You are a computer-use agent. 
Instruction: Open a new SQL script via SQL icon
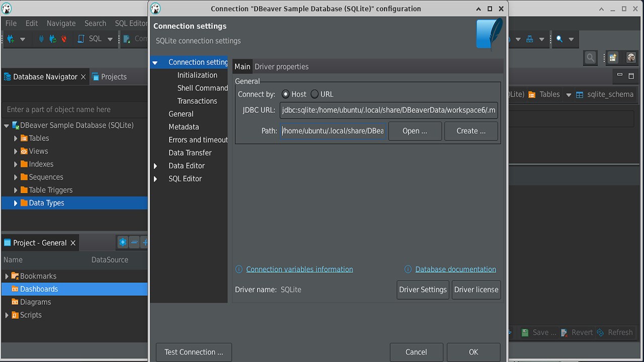coord(81,39)
